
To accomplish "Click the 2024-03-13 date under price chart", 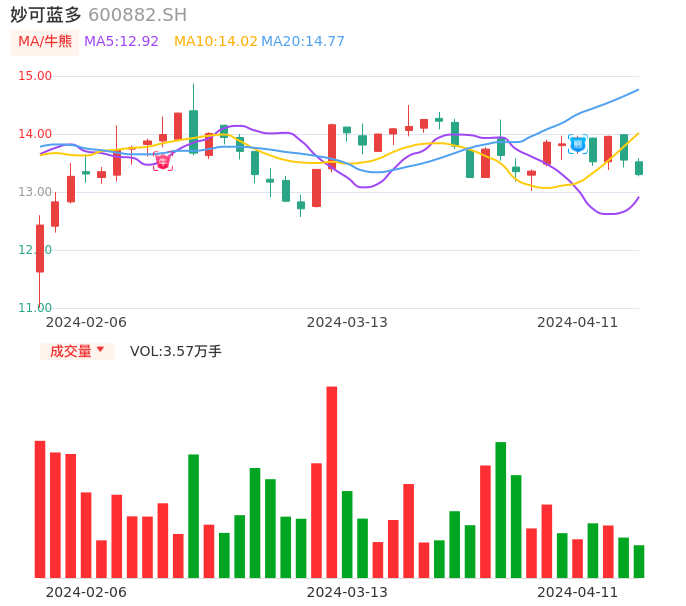I will tap(347, 322).
